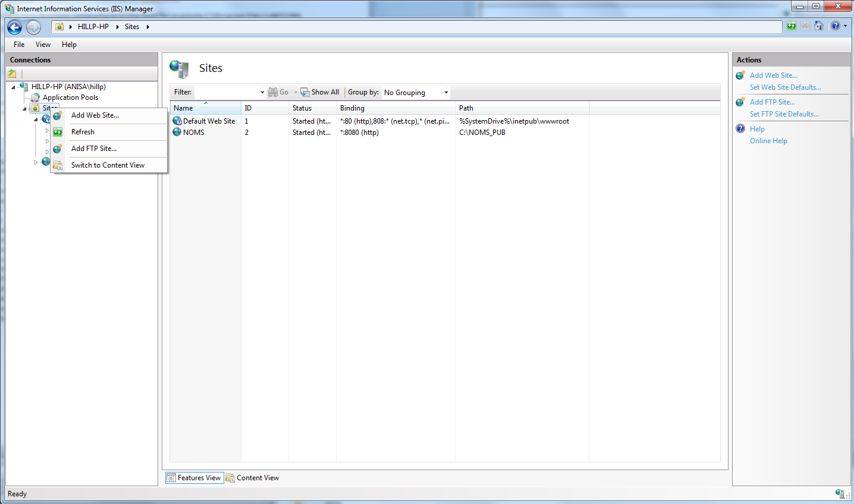The width and height of the screenshot is (854, 504).
Task: Click the root icon in the address bar
Action: tap(59, 27)
